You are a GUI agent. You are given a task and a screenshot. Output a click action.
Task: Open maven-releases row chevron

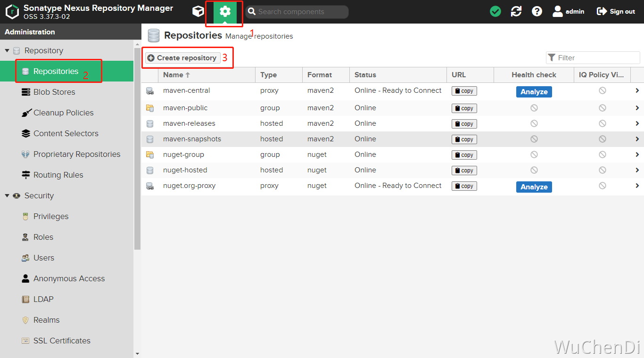[637, 123]
